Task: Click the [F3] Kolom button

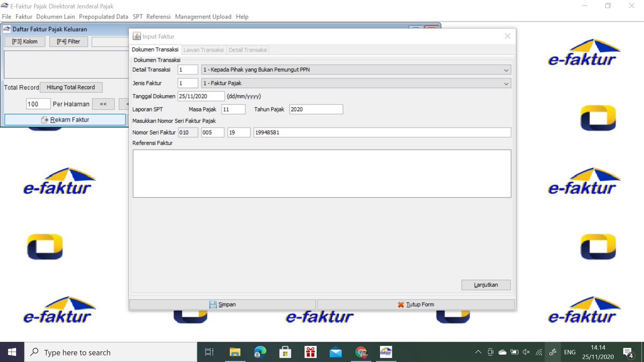Action: pos(25,41)
